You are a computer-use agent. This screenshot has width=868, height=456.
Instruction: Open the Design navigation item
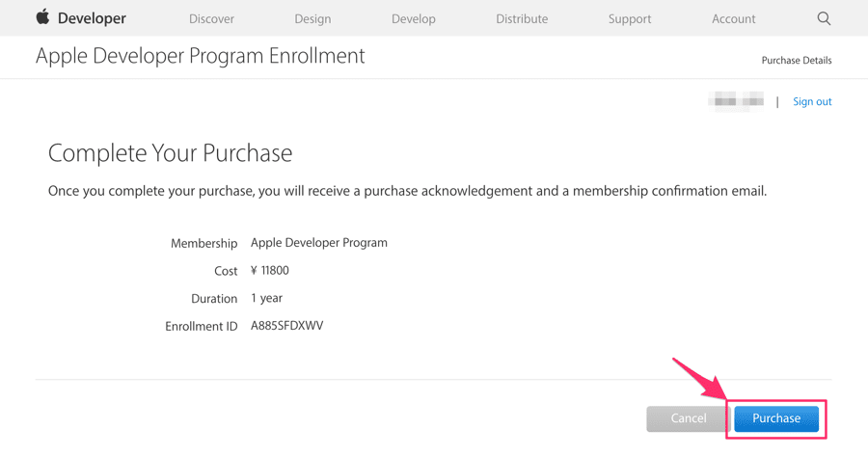(x=312, y=18)
